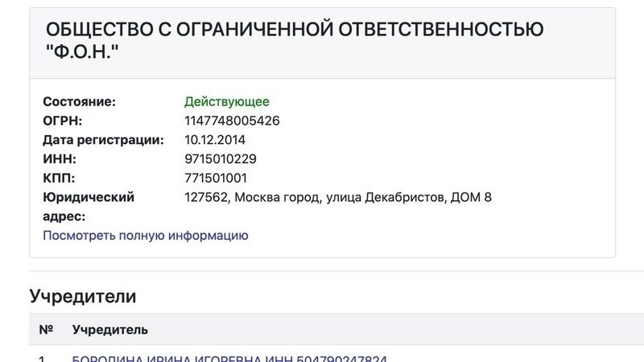Click the "Учредитель" column header

pyautogui.click(x=110, y=330)
